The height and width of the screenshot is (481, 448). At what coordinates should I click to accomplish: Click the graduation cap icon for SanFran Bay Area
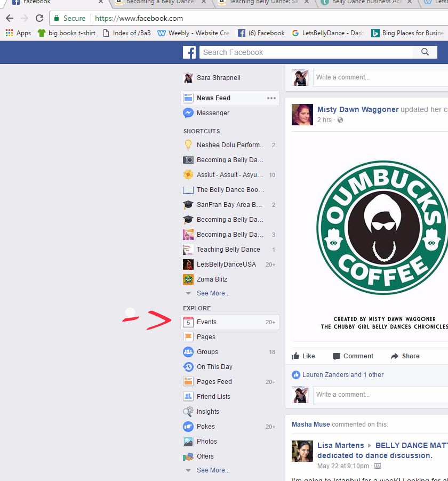pyautogui.click(x=188, y=205)
